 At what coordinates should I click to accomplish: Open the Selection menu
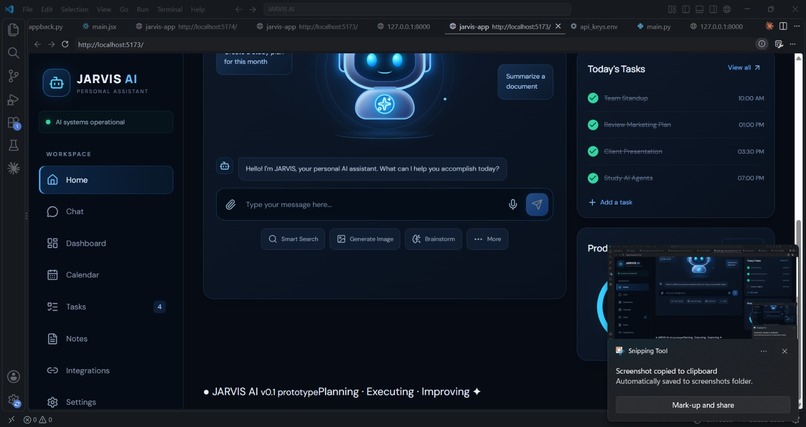pos(75,9)
